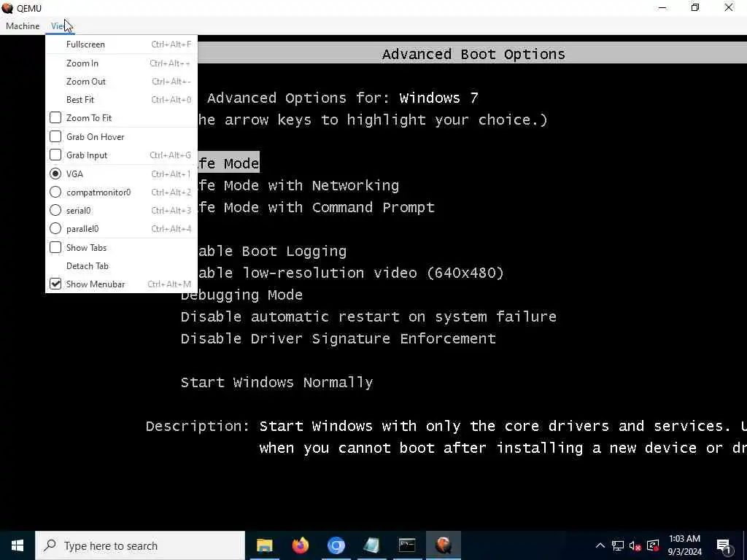Close the QEMU window

[729, 8]
